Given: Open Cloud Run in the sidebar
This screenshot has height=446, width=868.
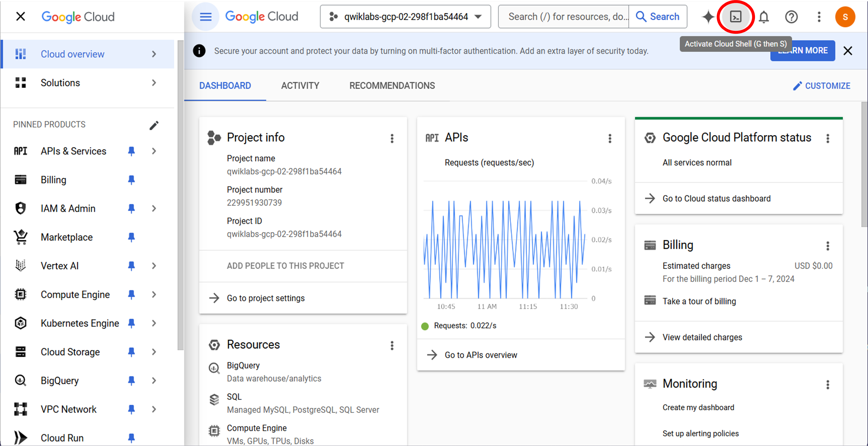Looking at the screenshot, I should pyautogui.click(x=62, y=438).
